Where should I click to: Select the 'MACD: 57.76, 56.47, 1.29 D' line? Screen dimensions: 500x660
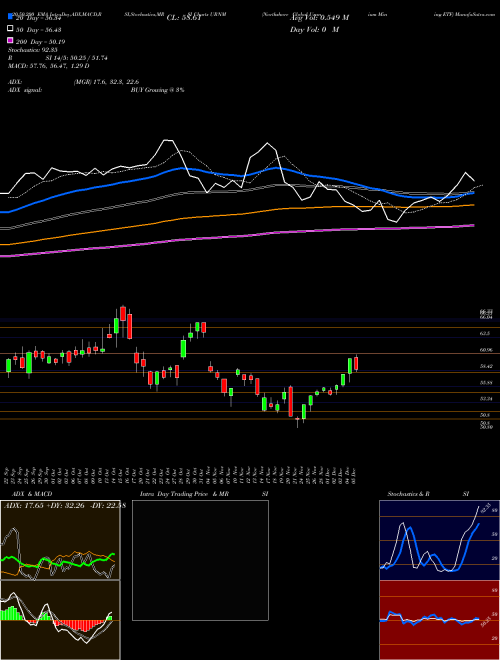pos(48,66)
